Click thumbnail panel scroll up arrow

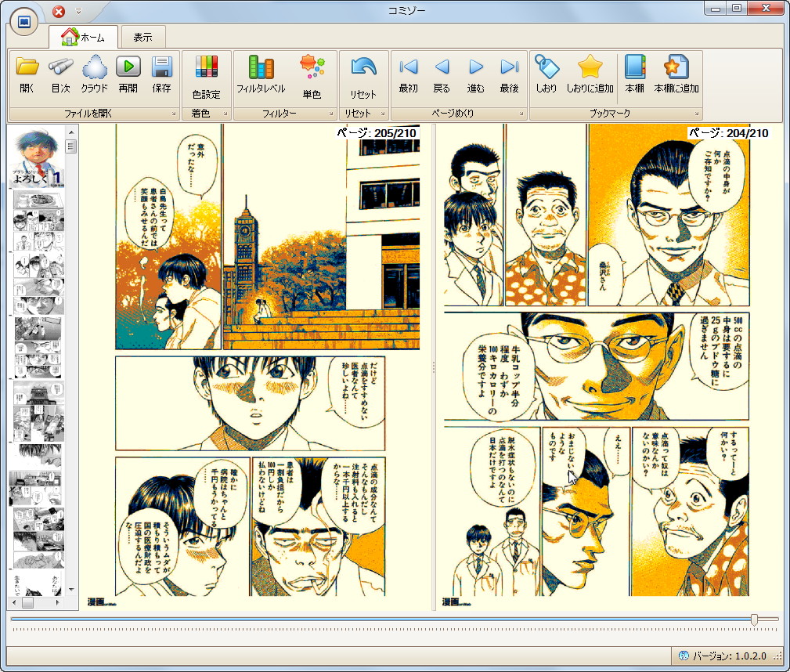click(71, 132)
